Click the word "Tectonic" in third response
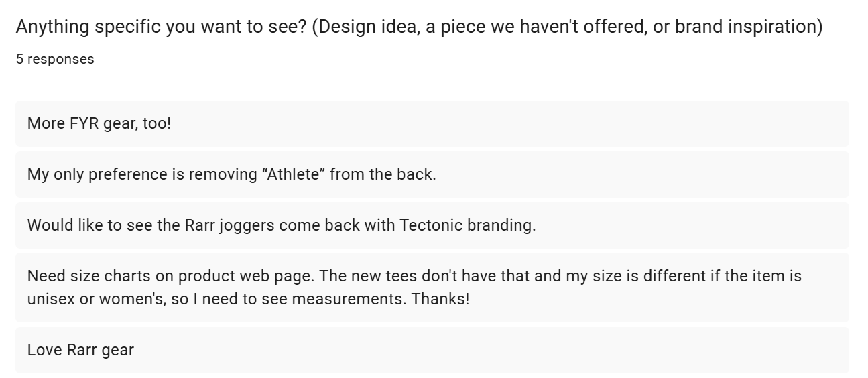 431,225
